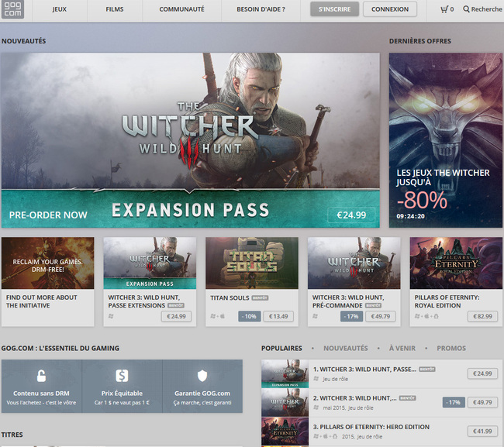Viewport: 504px width, 447px height.
Task: Open the COMMUNAUTÉ menu
Action: click(181, 9)
